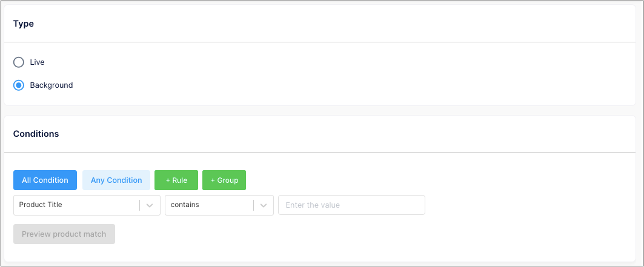Click the contains text in the operator selector
644x267 pixels.
185,204
